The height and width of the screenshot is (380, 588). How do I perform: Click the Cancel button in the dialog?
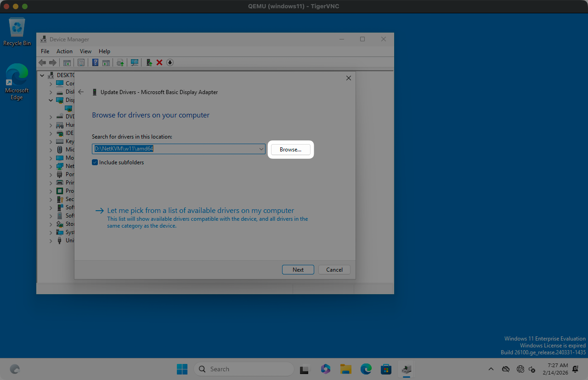[x=334, y=269]
